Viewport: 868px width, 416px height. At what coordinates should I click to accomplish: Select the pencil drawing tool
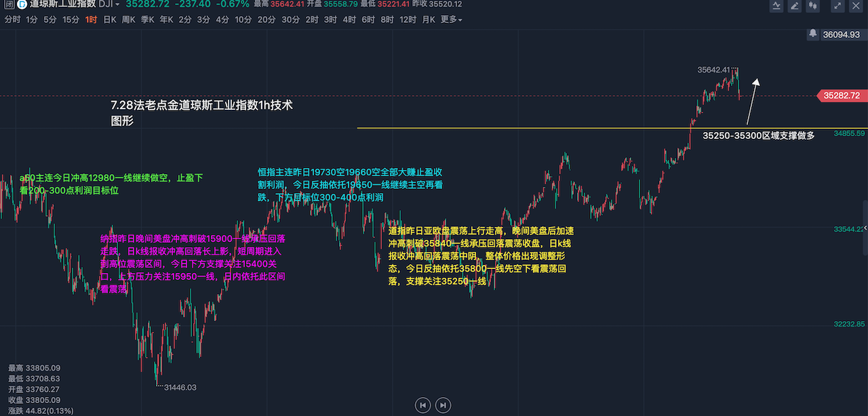[x=795, y=6]
